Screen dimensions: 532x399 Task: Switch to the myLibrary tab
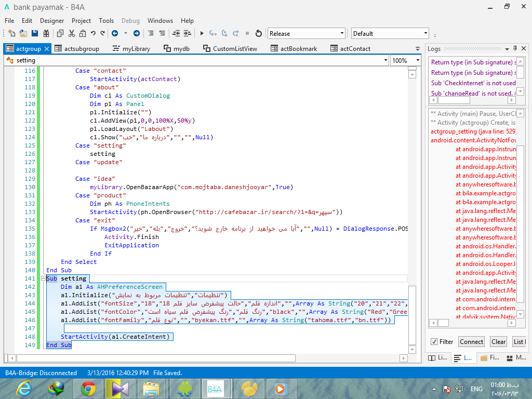pos(131,49)
